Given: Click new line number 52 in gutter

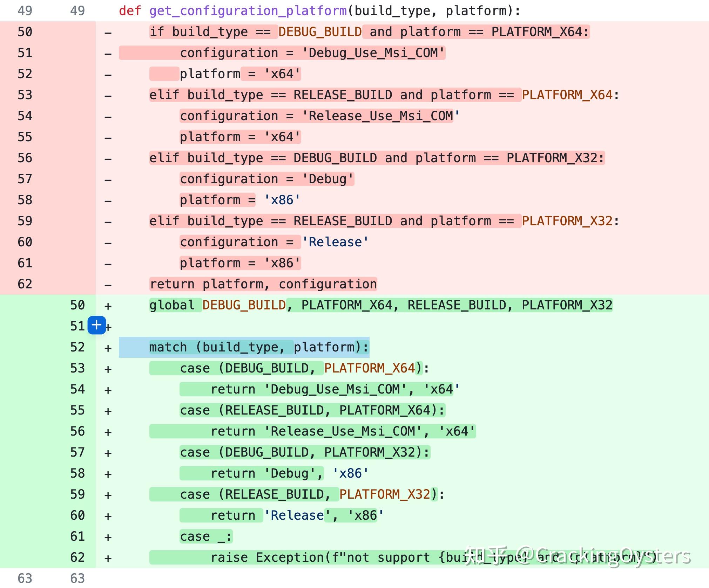Looking at the screenshot, I should (x=77, y=347).
